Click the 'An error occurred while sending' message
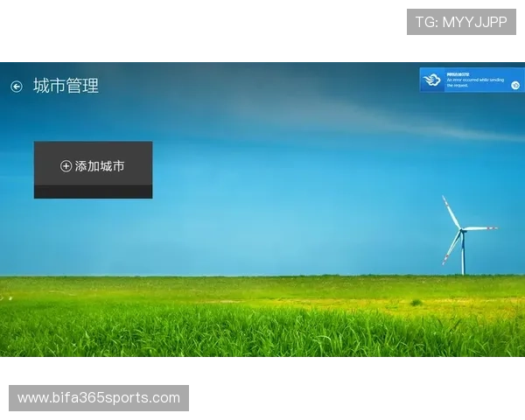The width and height of the screenshot is (525, 420). 475,80
